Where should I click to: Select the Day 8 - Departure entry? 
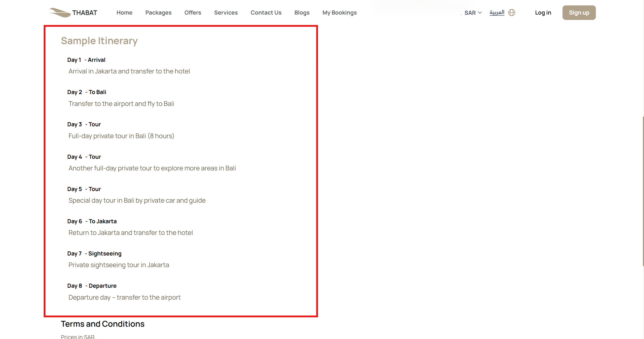tap(92, 286)
